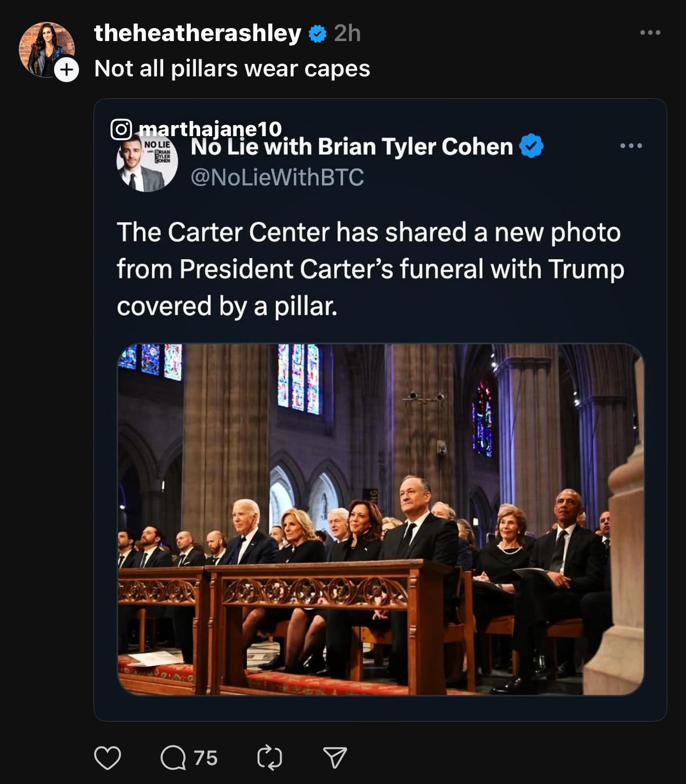This screenshot has height=784, width=686.
Task: Click Brian Tyler Cohen's blue verified checkmark
Action: (531, 146)
